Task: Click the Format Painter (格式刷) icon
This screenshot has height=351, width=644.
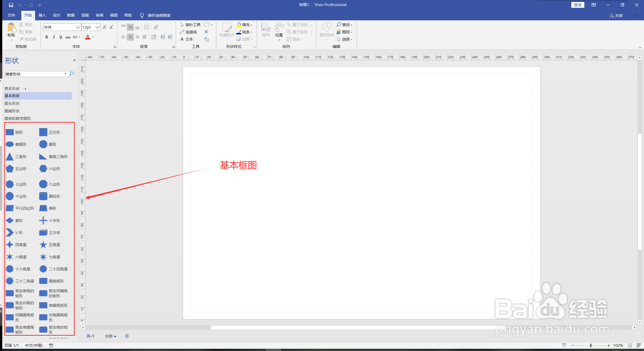Action: coord(28,39)
